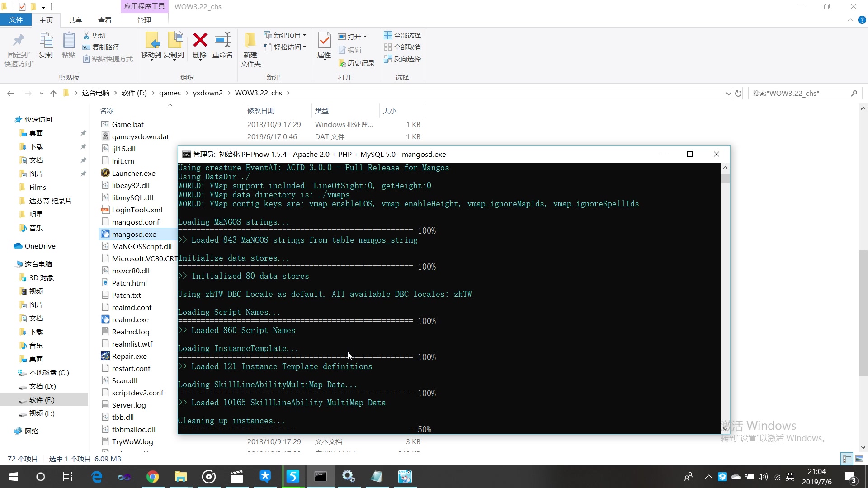Open OneDrive in navigation pane
Image resolution: width=868 pixels, height=488 pixels.
pyautogui.click(x=40, y=246)
